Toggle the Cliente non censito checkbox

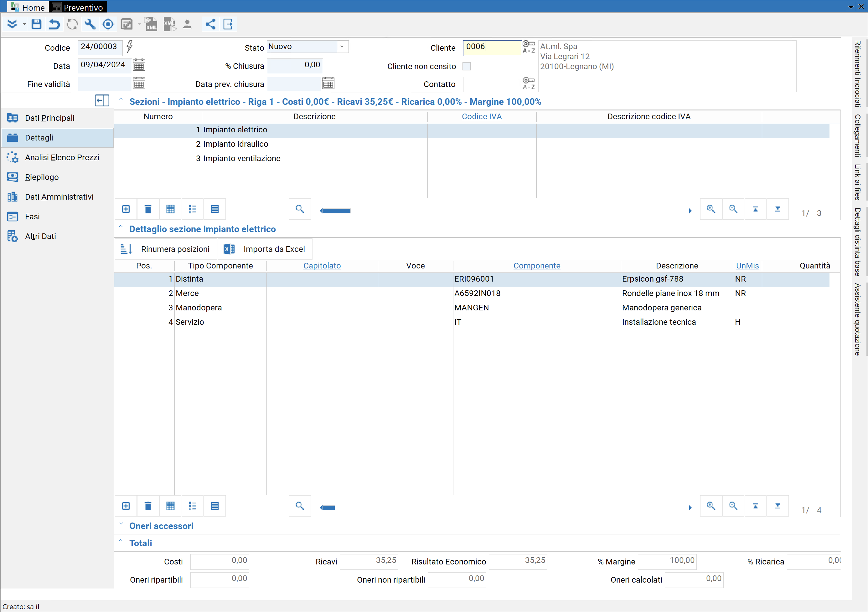(467, 67)
